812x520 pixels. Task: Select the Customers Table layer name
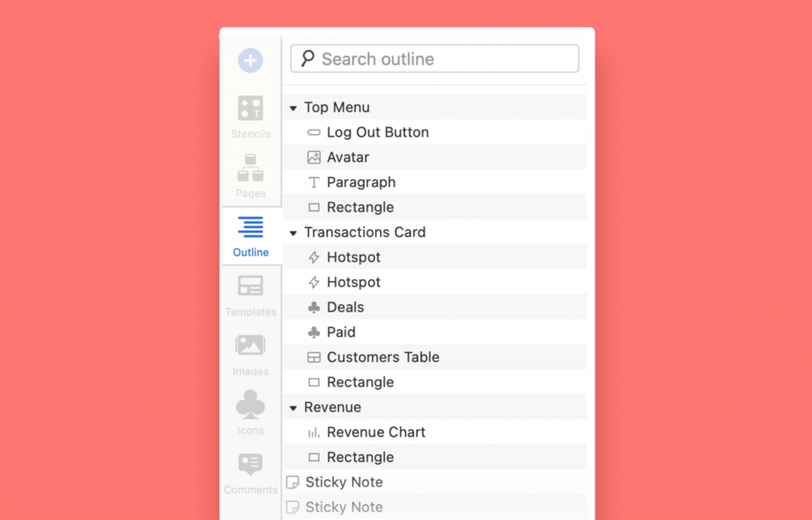click(383, 357)
